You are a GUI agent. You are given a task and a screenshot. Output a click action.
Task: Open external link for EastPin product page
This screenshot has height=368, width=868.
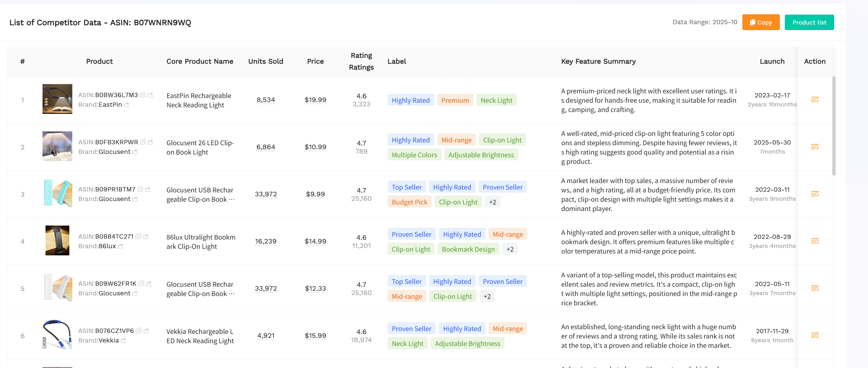coord(151,95)
